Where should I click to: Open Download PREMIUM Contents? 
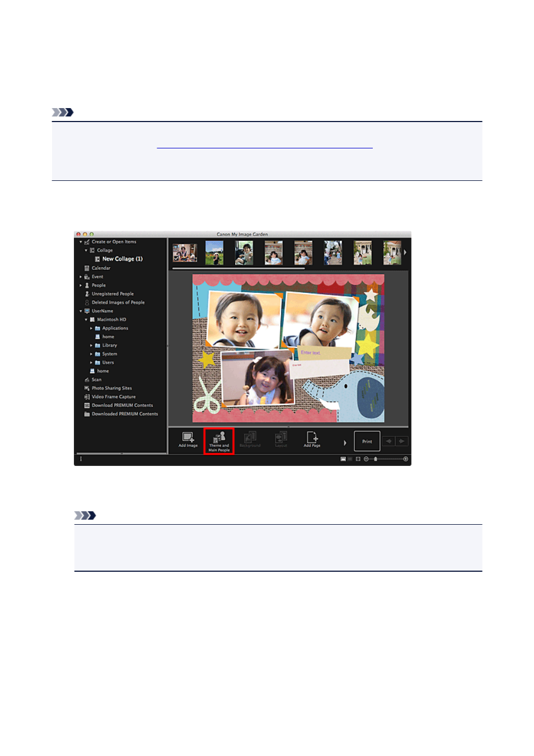click(x=122, y=405)
